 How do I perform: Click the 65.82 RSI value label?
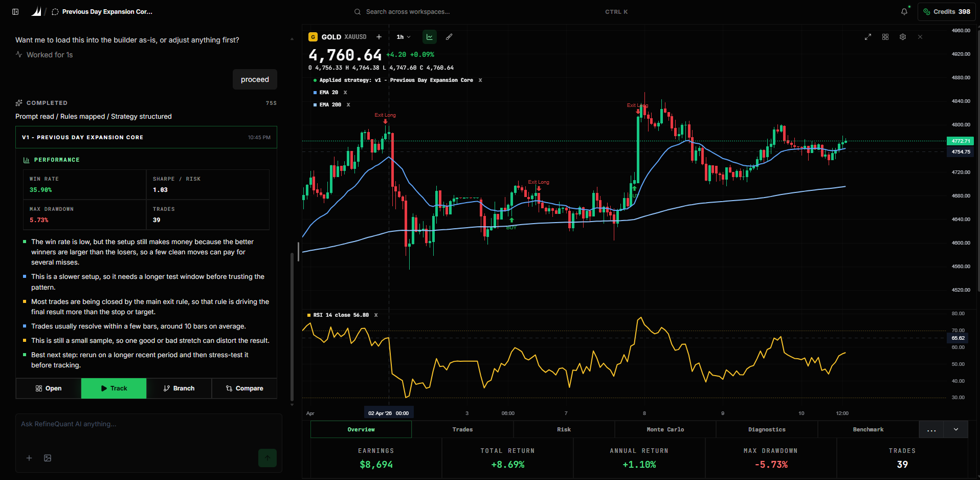[958, 338]
